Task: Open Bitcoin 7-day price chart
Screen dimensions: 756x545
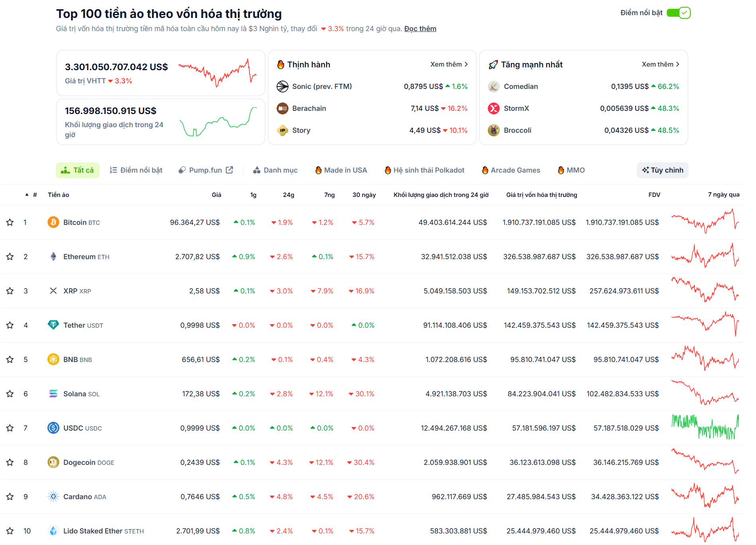Action: click(x=705, y=221)
